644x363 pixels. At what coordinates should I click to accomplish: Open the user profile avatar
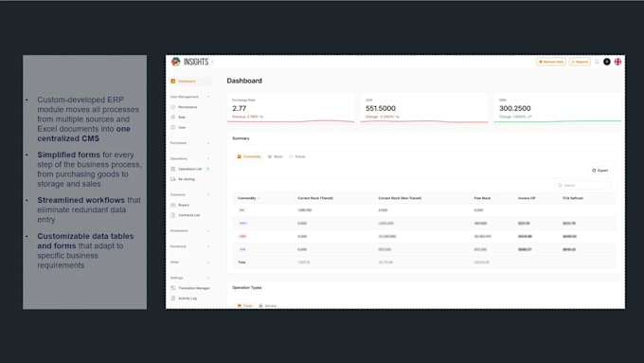pos(607,62)
